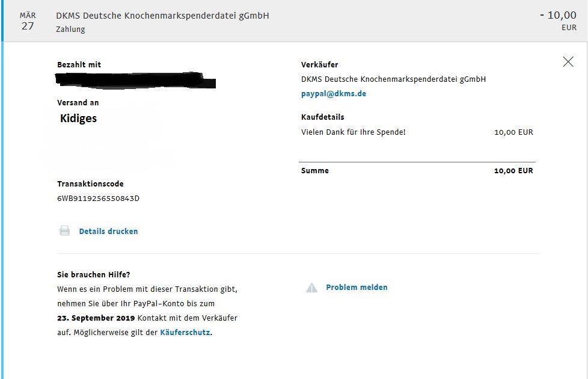Click the printer icon

click(x=64, y=231)
